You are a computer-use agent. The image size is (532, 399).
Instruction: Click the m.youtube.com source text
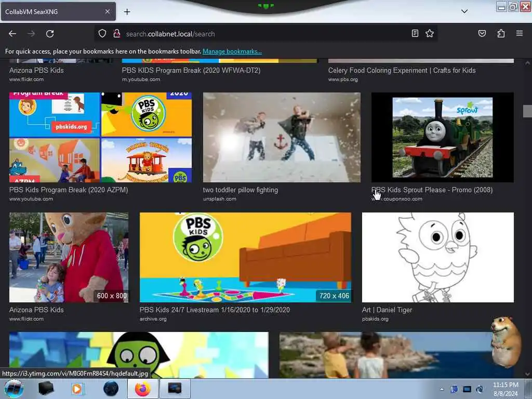tap(141, 79)
